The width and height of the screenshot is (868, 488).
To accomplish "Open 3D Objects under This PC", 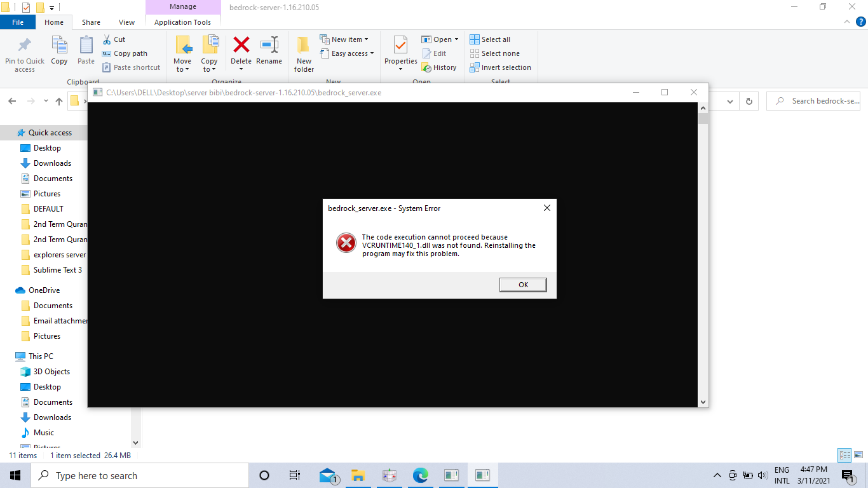I will tap(51, 372).
